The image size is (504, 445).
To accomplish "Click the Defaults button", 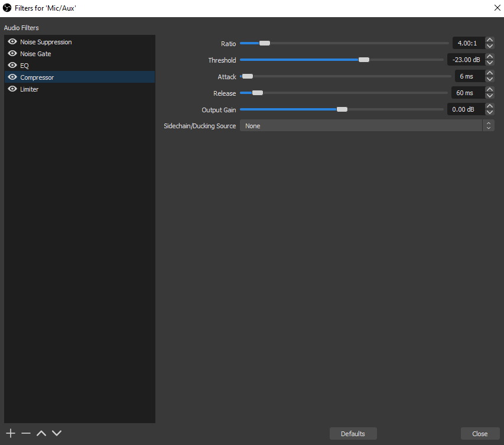I will [353, 434].
